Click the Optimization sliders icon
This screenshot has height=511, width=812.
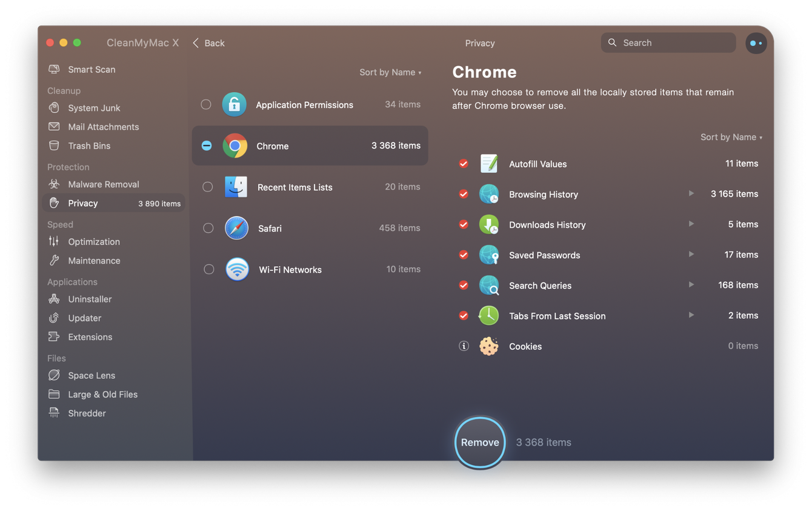(x=54, y=241)
